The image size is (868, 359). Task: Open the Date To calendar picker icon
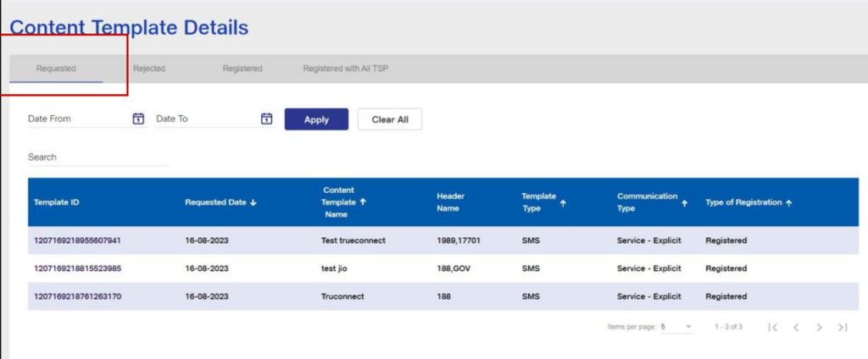tap(266, 119)
